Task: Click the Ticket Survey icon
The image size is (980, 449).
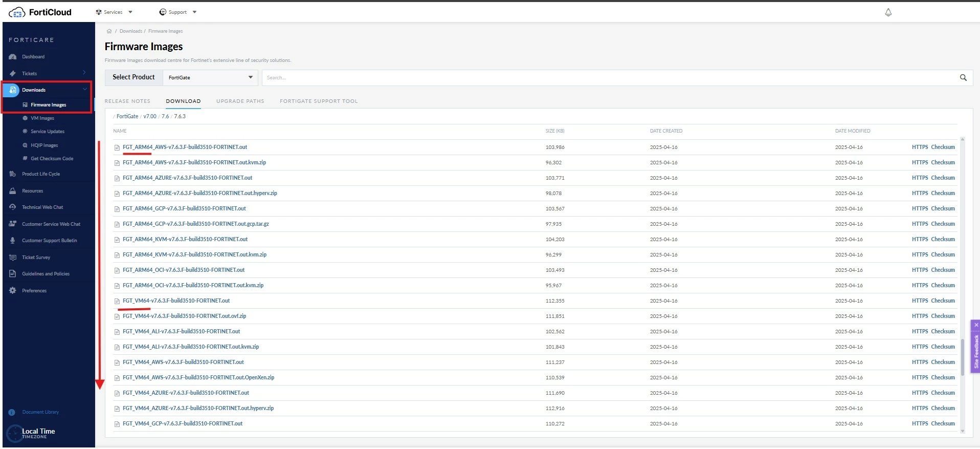Action: click(13, 258)
